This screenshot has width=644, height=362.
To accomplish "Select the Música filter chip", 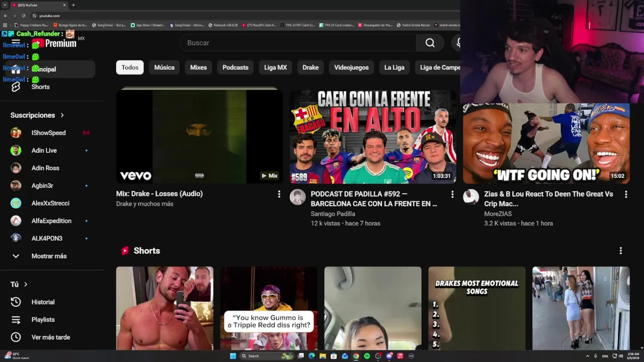I will [x=165, y=67].
